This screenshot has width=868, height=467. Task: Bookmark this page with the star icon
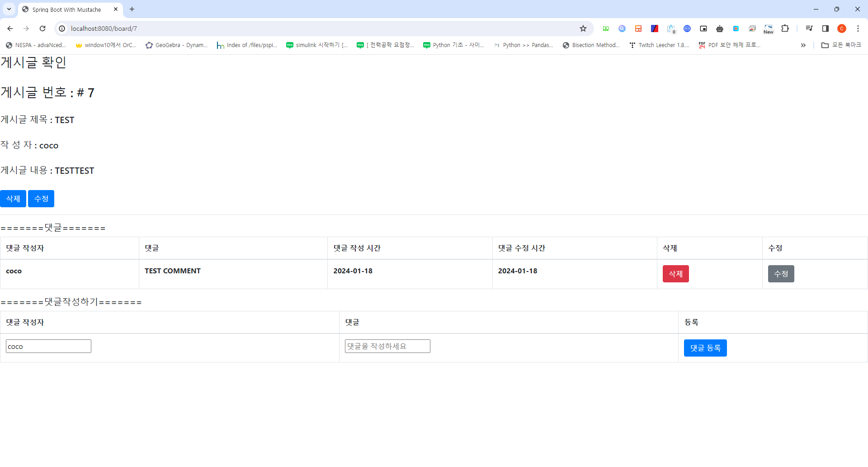tap(583, 29)
